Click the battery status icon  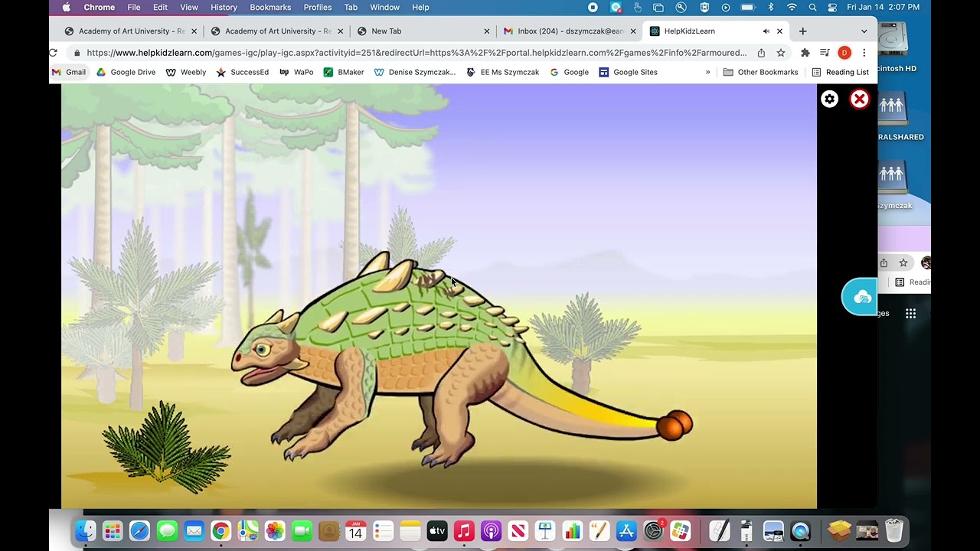pos(748,7)
